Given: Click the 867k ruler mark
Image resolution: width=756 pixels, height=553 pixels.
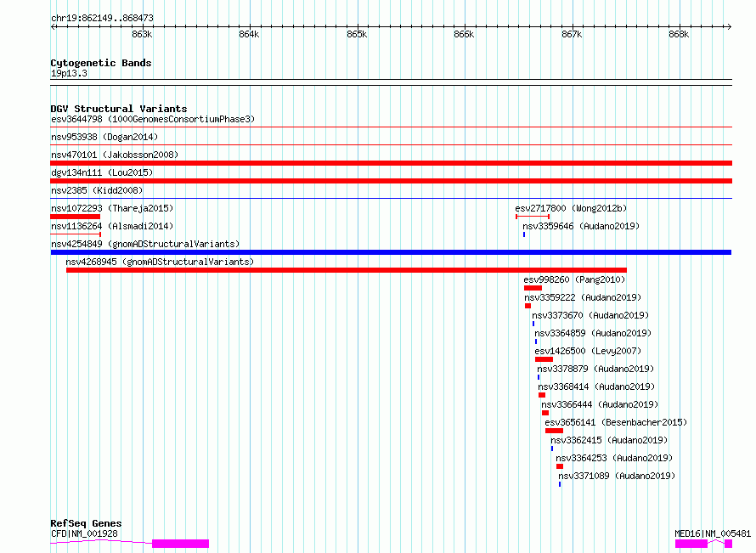Looking at the screenshot, I should 572,34.
